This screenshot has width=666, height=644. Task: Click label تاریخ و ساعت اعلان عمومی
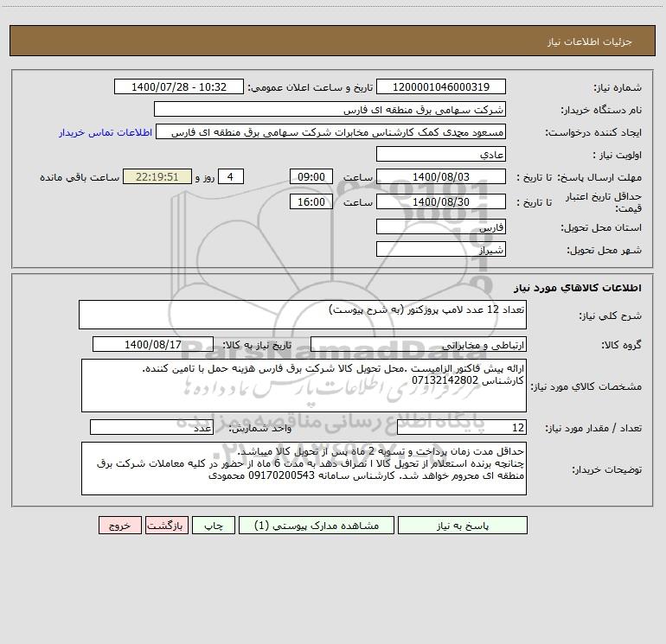point(310,88)
